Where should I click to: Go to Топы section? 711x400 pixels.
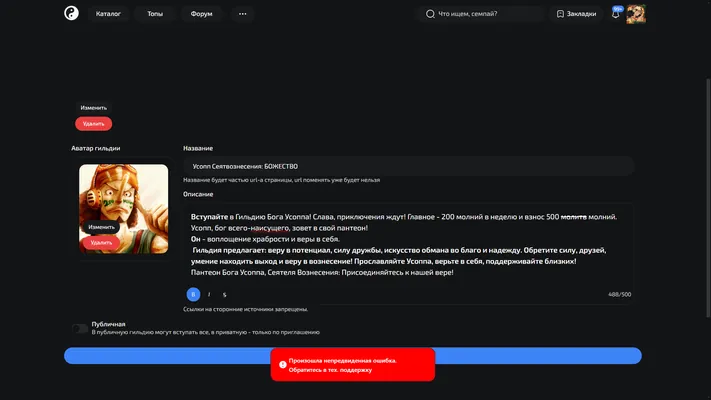[155, 14]
